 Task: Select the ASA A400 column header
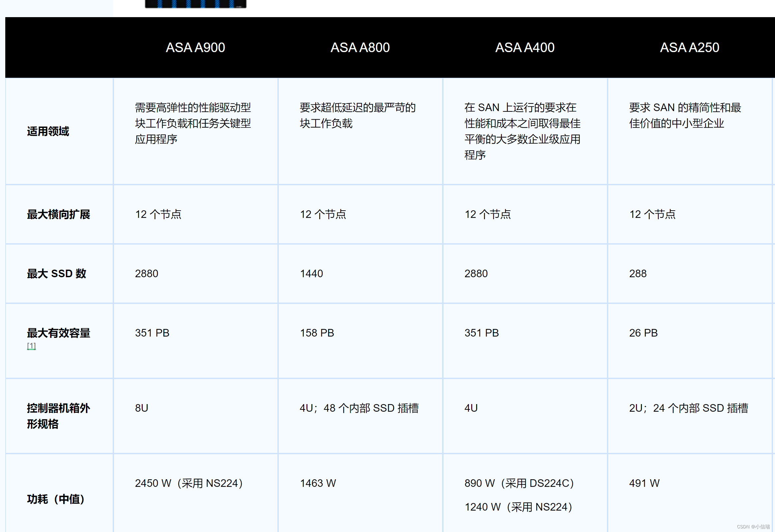pyautogui.click(x=525, y=47)
